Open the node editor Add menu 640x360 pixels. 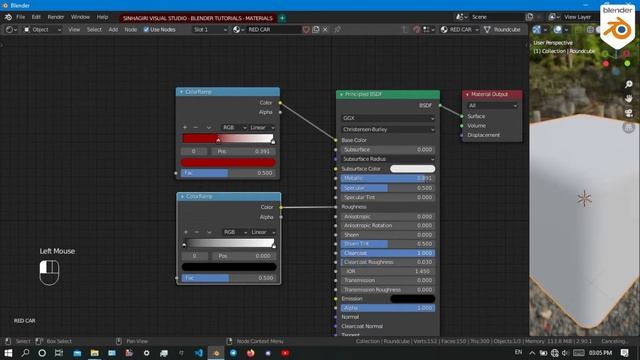coord(113,29)
